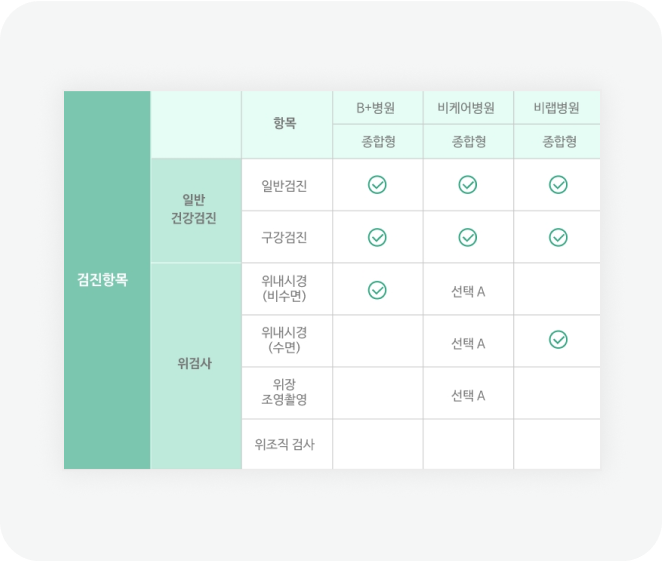Screen dimensions: 662x561
Task: Click 위내시경 (수면) check icon for 비랩병원
Action: click(x=558, y=340)
